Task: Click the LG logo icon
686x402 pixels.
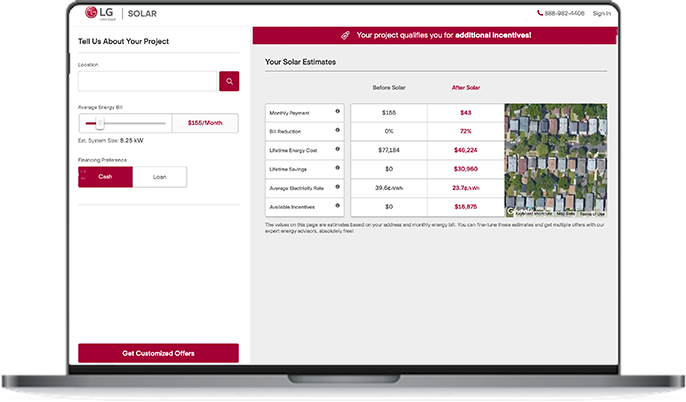Action: click(91, 13)
